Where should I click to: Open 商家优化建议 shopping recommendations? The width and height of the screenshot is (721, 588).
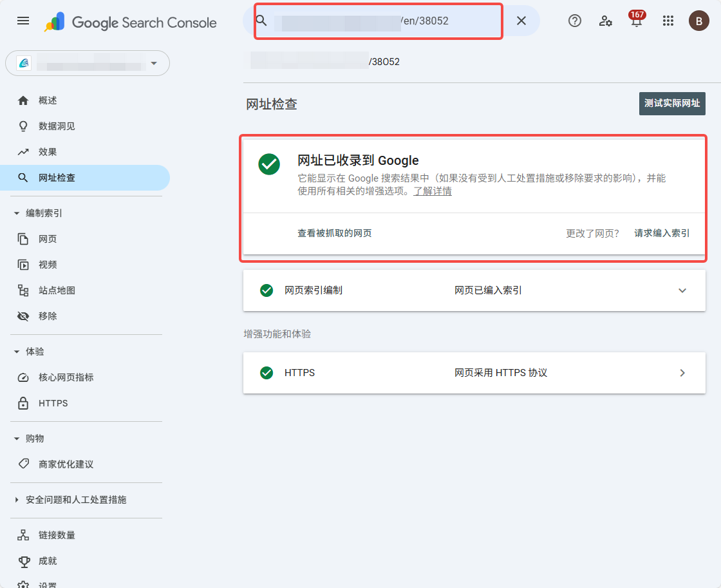[x=67, y=464]
